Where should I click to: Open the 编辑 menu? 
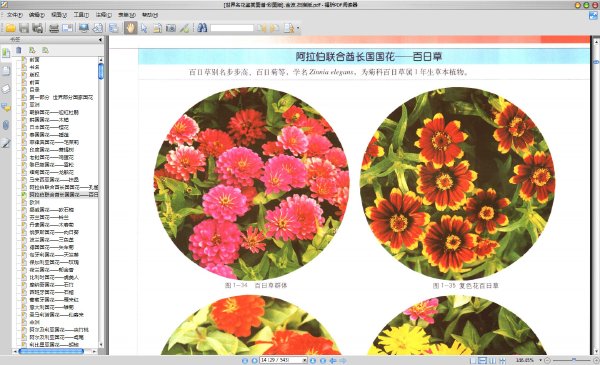[37, 15]
